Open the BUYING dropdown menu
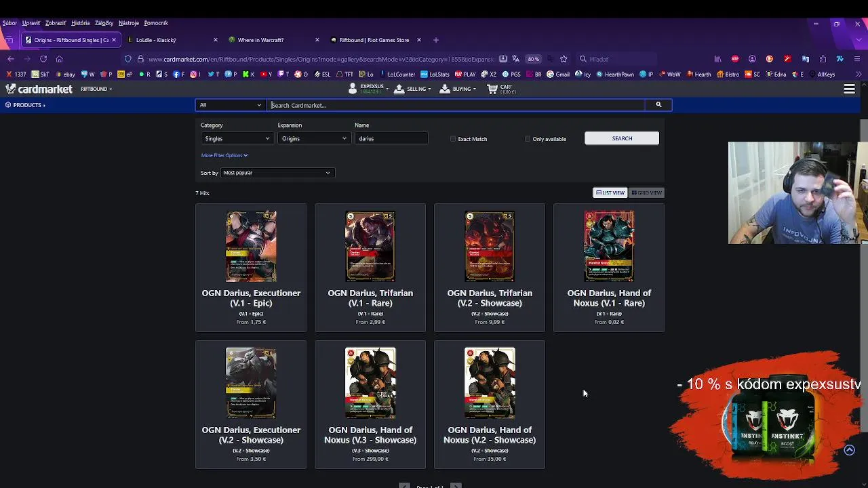The height and width of the screenshot is (488, 868). (x=458, y=89)
